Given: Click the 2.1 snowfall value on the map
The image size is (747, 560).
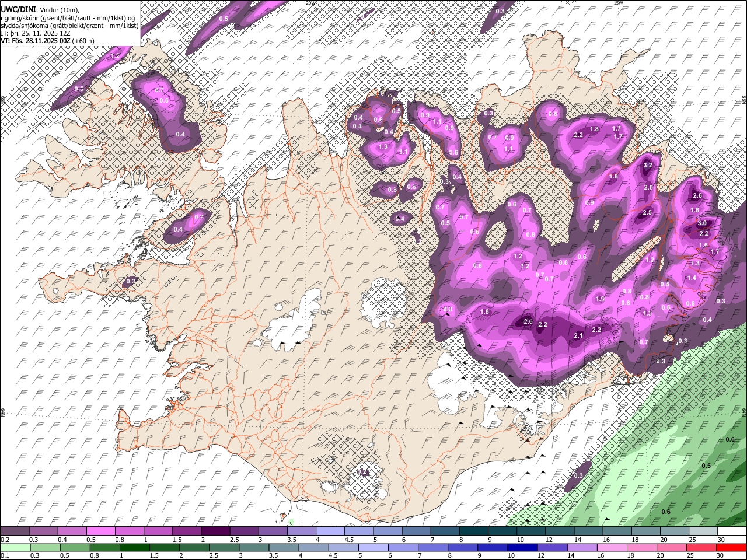Looking at the screenshot, I should pyautogui.click(x=578, y=335).
